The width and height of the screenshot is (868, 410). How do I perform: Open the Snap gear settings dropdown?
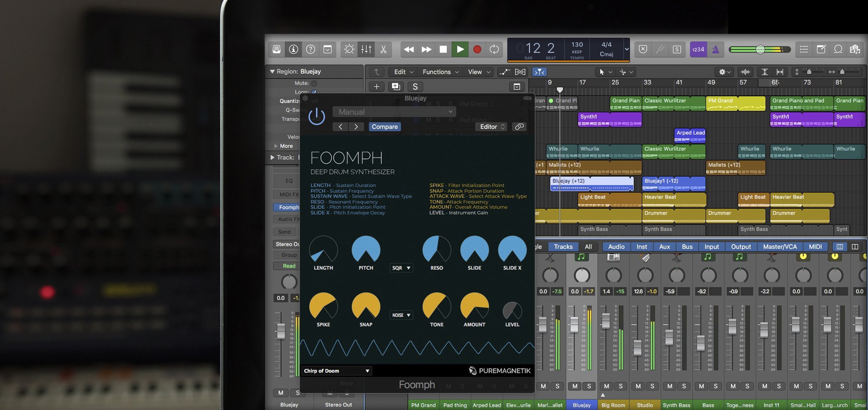click(724, 72)
